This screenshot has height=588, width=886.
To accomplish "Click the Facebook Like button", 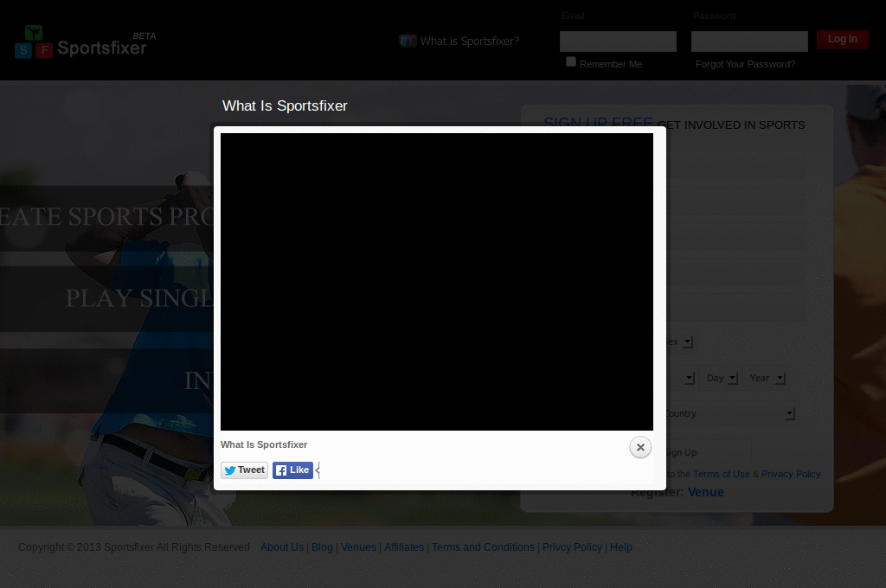I will [x=292, y=470].
